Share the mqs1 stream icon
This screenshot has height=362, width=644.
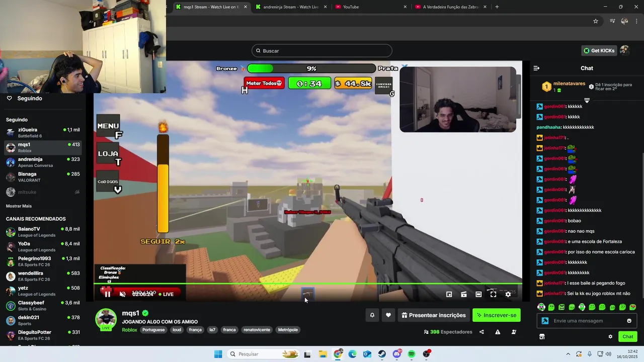481,332
